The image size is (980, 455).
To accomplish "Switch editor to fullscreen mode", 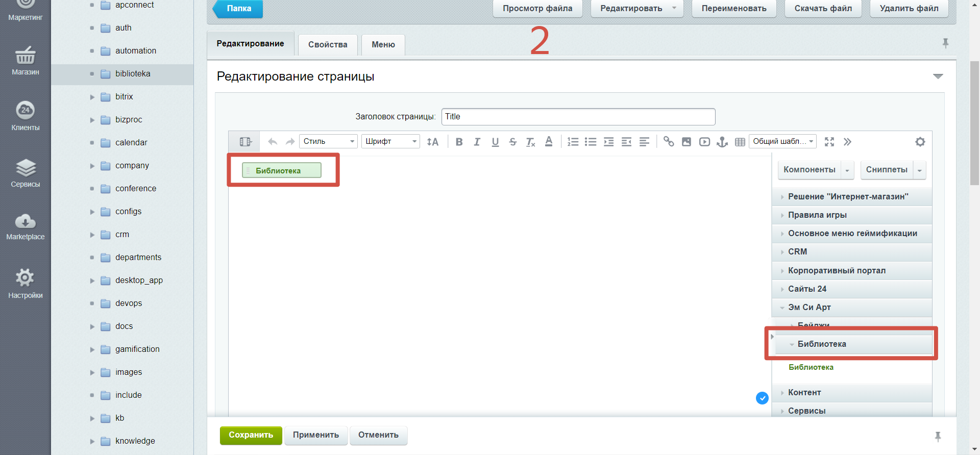I will [829, 142].
